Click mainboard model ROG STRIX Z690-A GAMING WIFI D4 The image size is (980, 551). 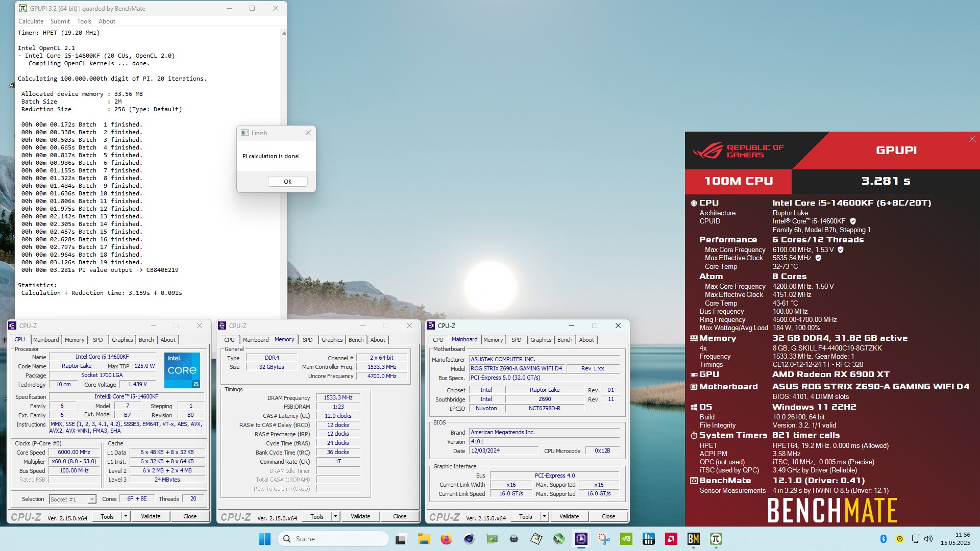[517, 368]
